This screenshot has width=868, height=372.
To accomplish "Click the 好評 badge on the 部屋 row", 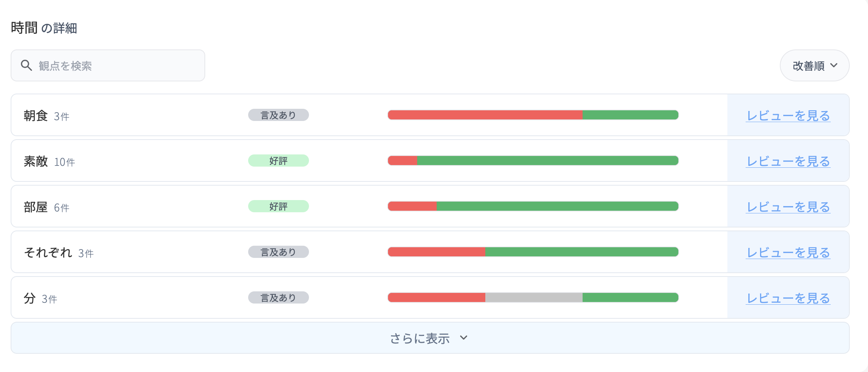I will [x=279, y=206].
